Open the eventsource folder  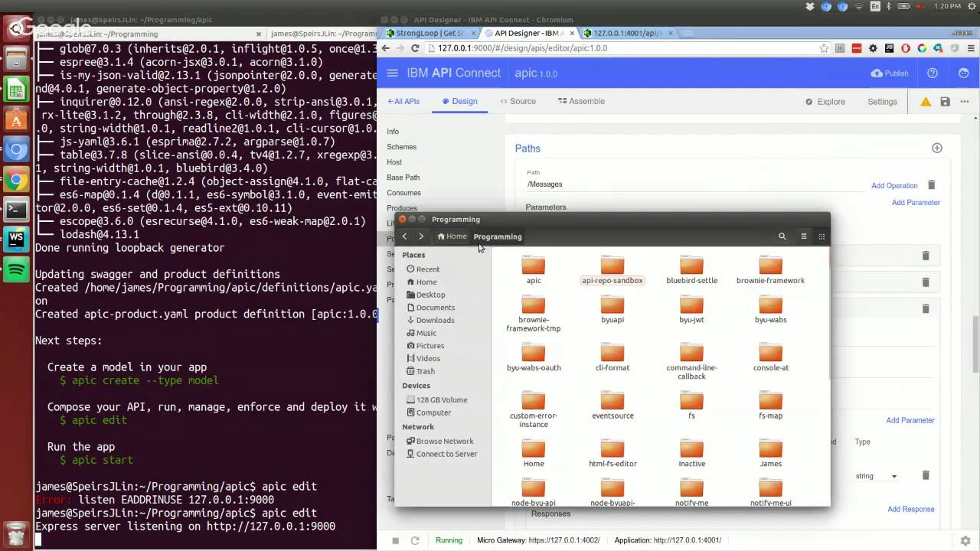pyautogui.click(x=612, y=405)
